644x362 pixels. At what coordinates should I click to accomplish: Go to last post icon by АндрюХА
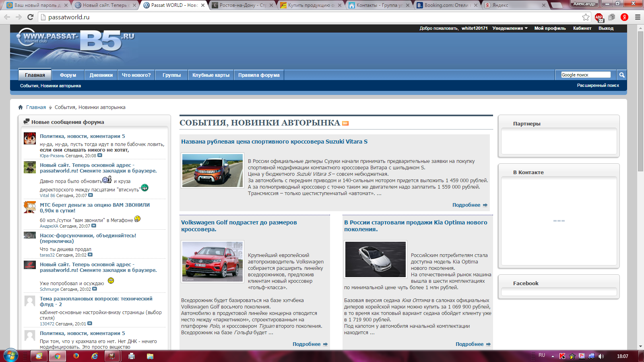pos(94,226)
